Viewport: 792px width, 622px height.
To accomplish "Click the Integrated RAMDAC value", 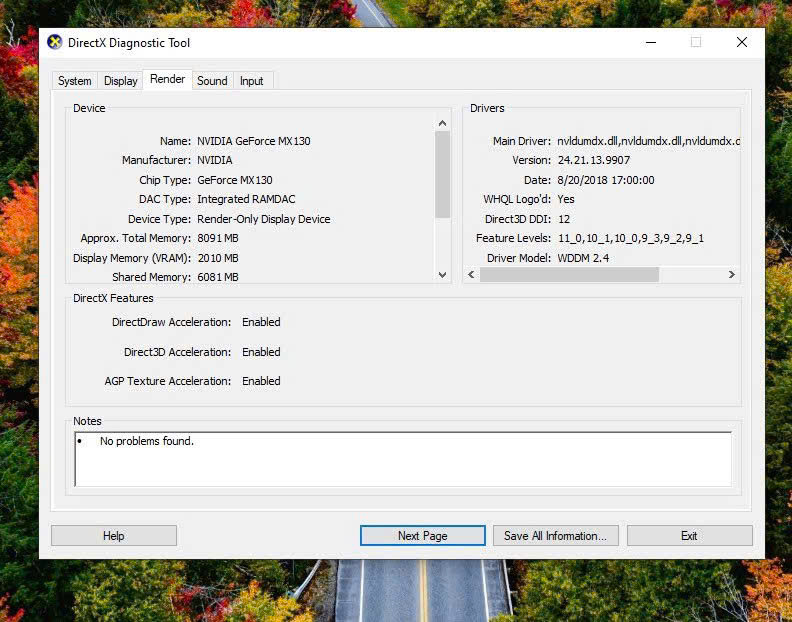I will [246, 199].
